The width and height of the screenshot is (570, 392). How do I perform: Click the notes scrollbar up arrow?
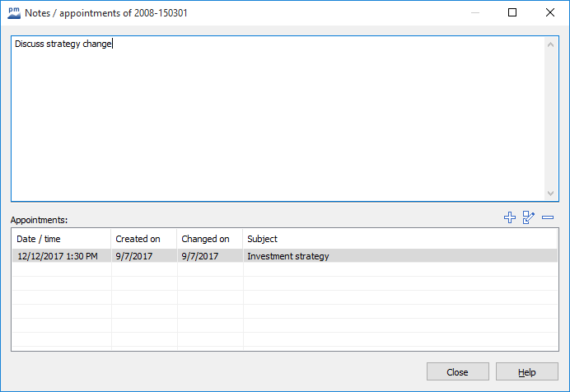click(551, 44)
